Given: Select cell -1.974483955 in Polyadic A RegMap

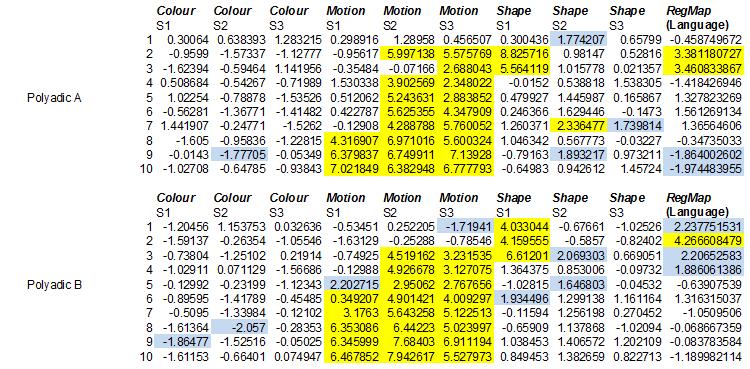Looking at the screenshot, I should (703, 168).
